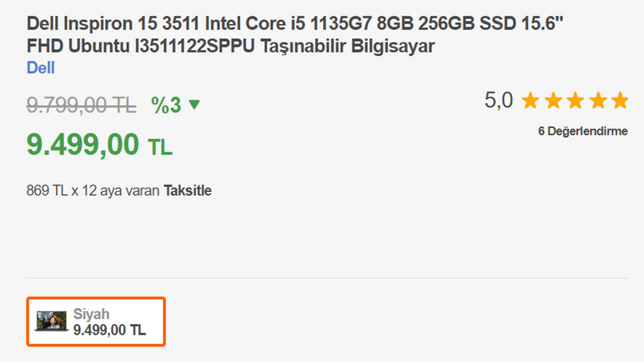The height and width of the screenshot is (362, 644).
Task: Click the 869 TL x 12 installment text
Action: pos(93,191)
